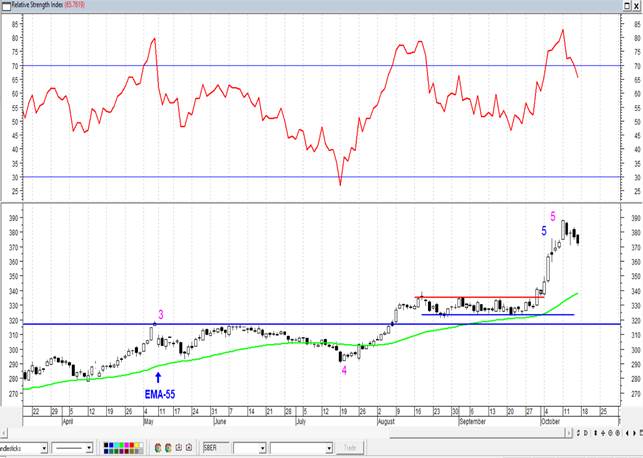The height and width of the screenshot is (458, 643).
Task: Select the maroon color swatch in bottom row
Action: (127, 451)
